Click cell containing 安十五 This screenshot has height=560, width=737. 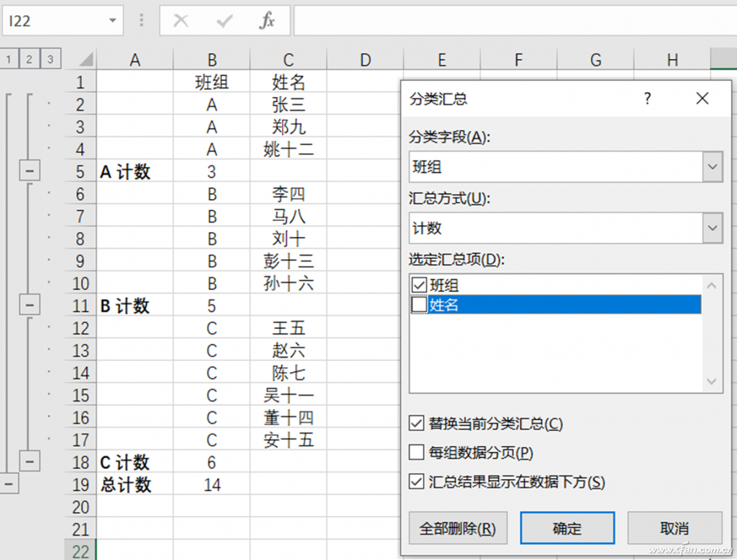click(289, 440)
